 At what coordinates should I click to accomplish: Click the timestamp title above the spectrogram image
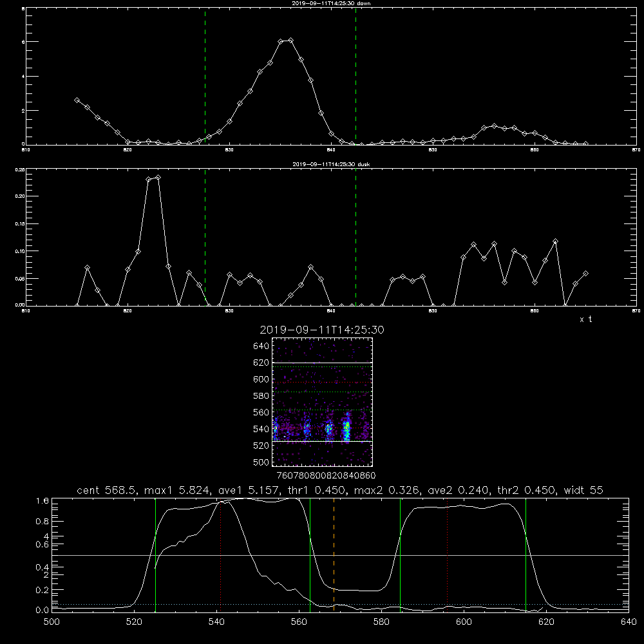(x=322, y=330)
